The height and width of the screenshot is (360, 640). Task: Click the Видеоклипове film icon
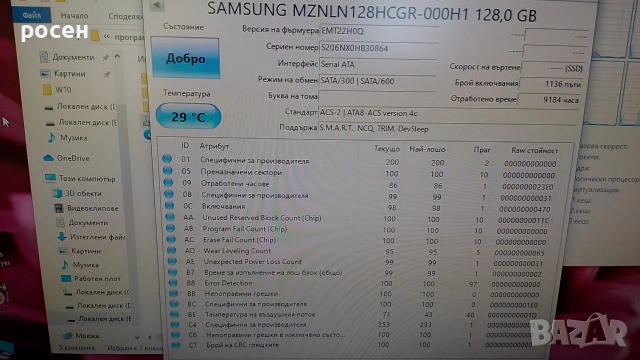[x=59, y=208]
